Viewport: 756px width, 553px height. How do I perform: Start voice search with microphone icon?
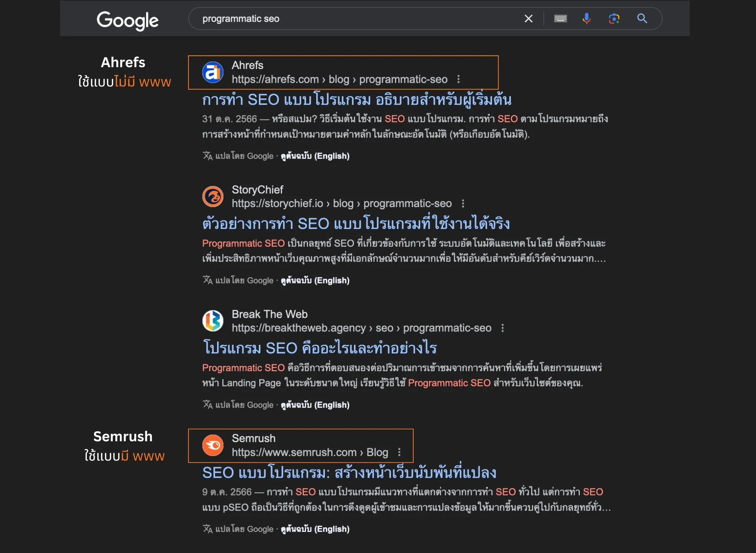point(586,19)
